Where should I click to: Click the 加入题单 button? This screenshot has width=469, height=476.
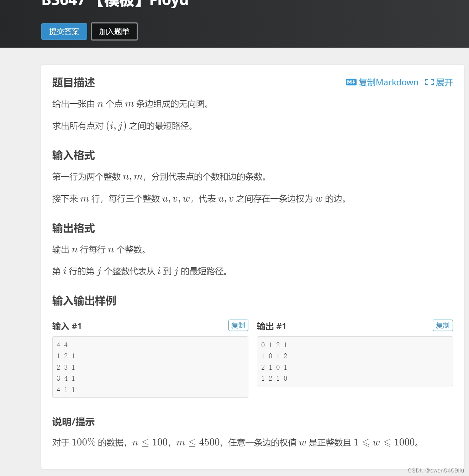114,31
